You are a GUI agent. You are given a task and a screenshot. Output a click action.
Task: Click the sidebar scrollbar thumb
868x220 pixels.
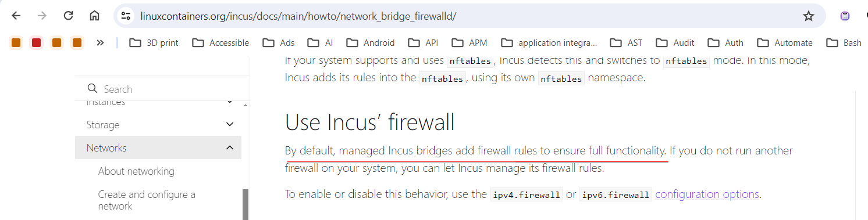pyautogui.click(x=246, y=204)
